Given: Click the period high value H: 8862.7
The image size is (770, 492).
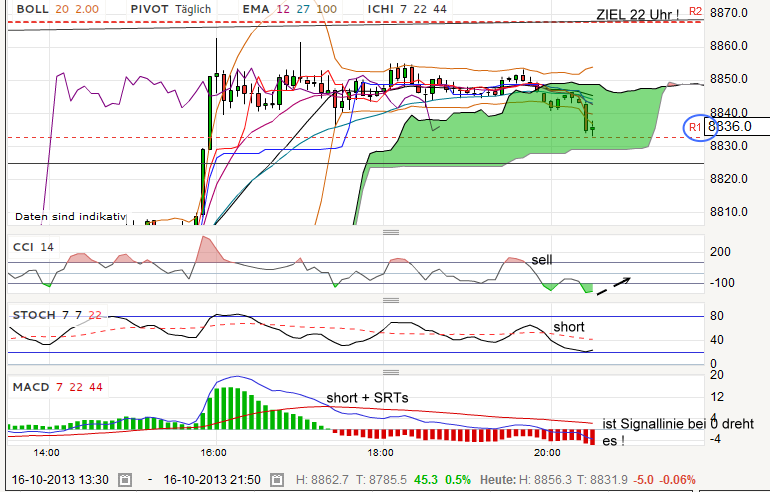Looking at the screenshot, I should click(322, 480).
